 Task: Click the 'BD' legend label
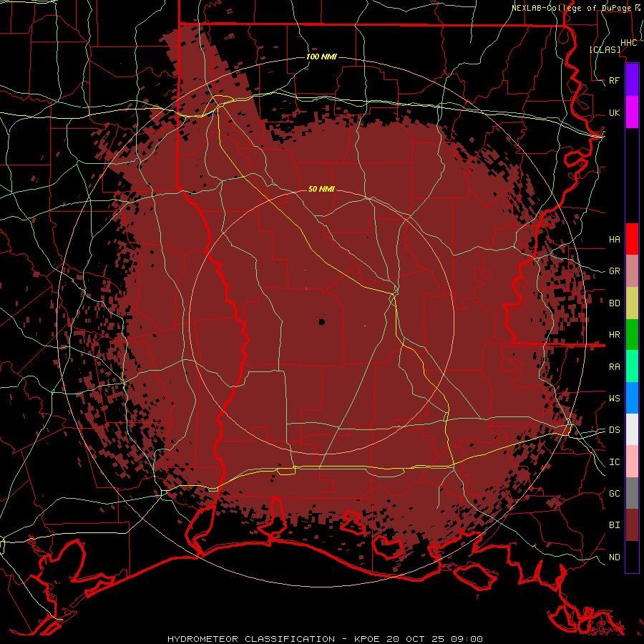coord(615,303)
